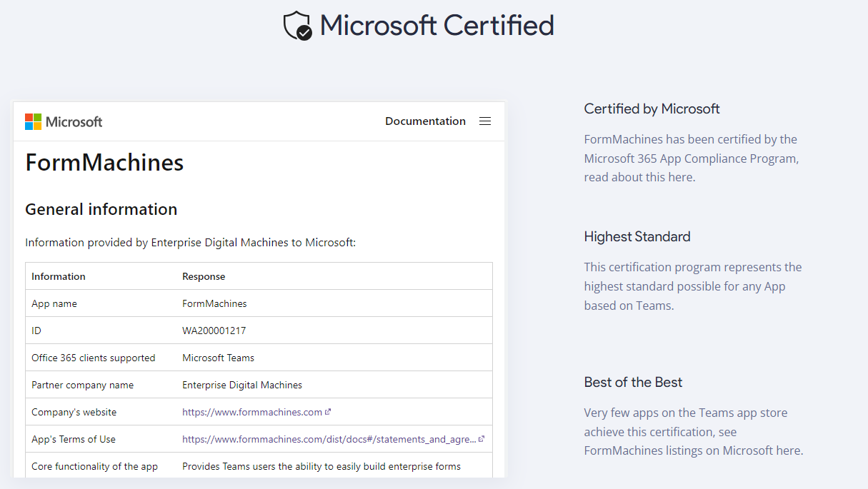The height and width of the screenshot is (489, 868).
Task: Click the FormMachines page heading
Action: tap(104, 163)
